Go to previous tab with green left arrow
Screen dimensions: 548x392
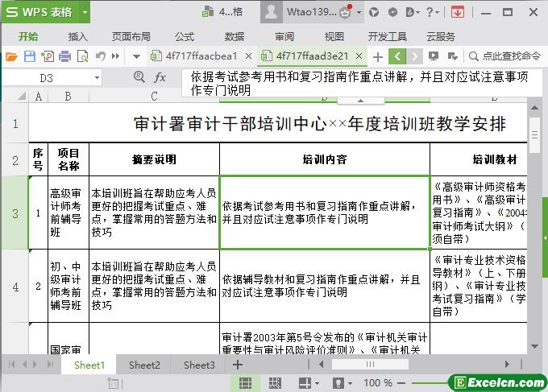pos(397,56)
